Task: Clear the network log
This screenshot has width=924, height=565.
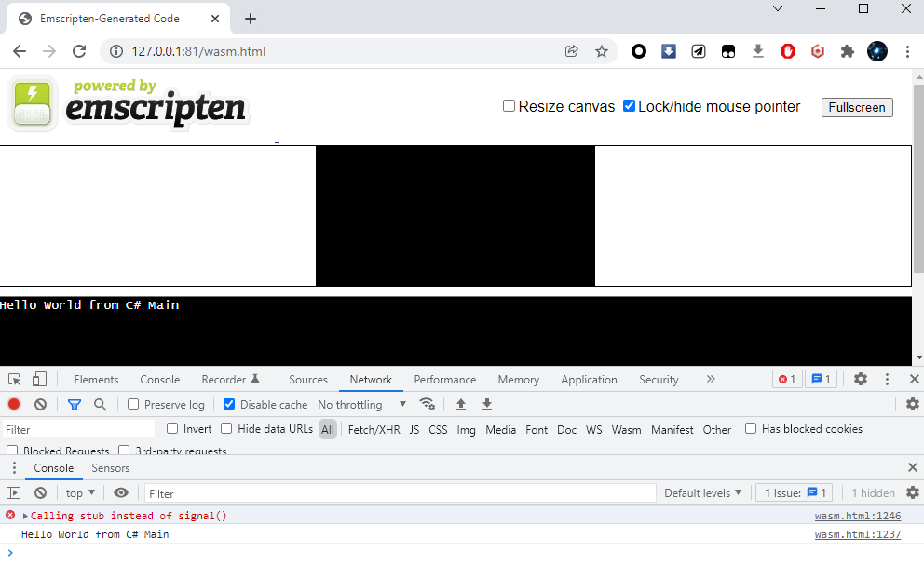Action: pos(40,404)
